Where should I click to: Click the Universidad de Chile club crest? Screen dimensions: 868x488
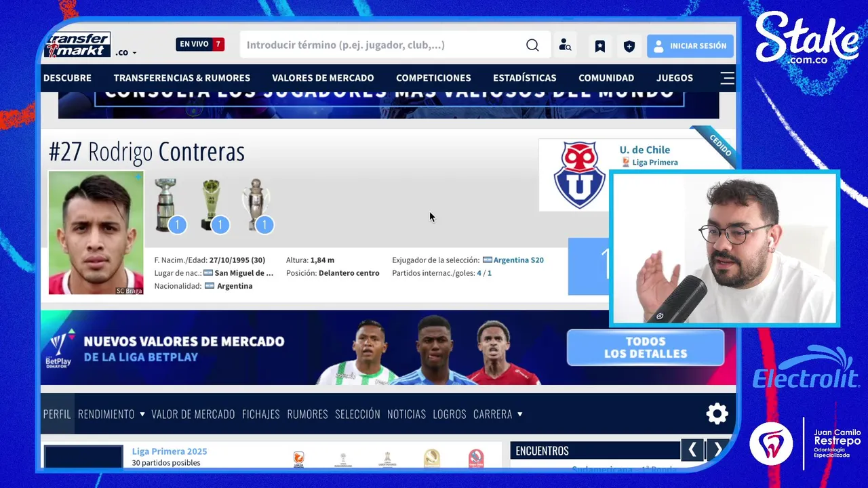(579, 176)
